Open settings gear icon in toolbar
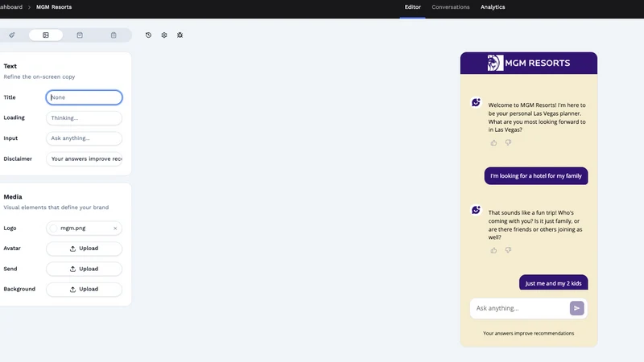The image size is (644, 362). [164, 35]
